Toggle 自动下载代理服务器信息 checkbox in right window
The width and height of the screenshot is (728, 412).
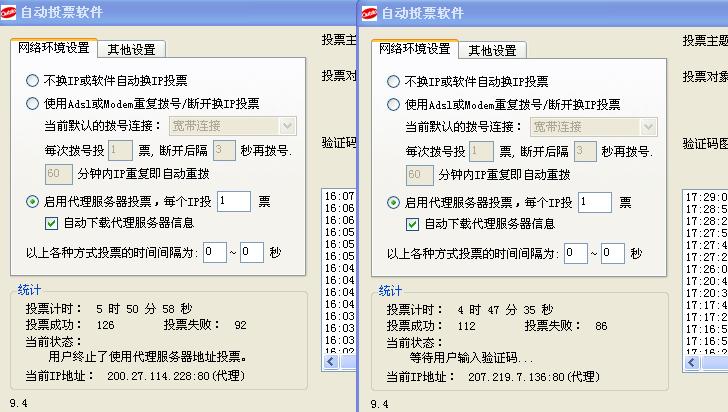click(x=412, y=224)
